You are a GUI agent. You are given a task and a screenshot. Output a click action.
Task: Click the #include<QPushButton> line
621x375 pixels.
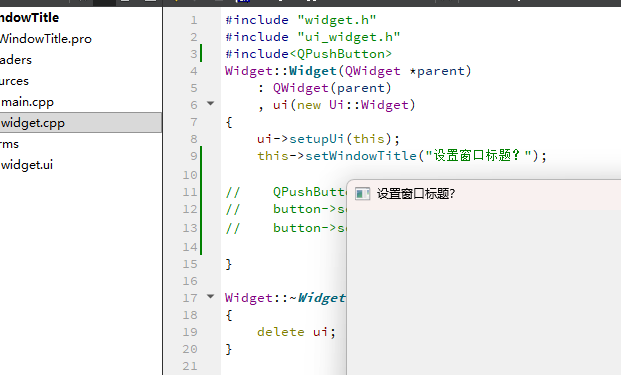[x=309, y=54]
